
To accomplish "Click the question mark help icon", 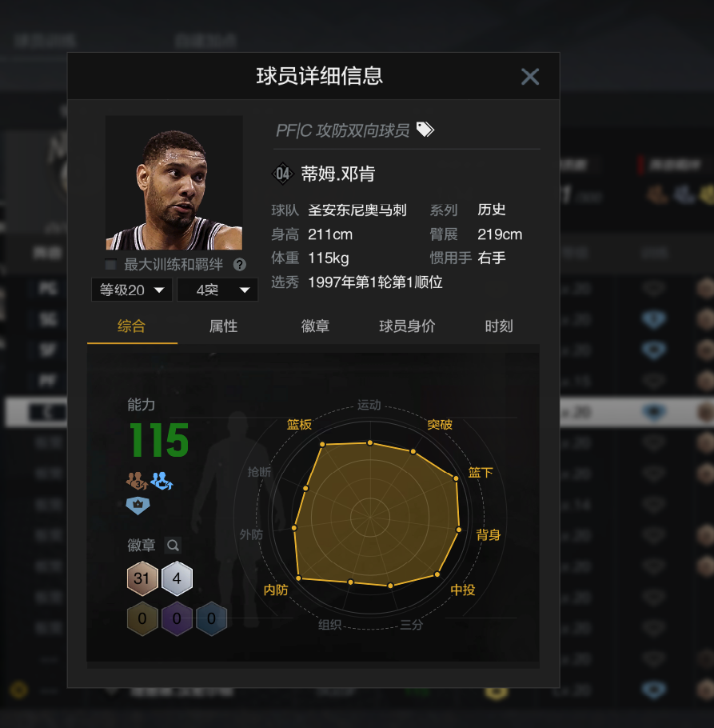I will (x=239, y=265).
